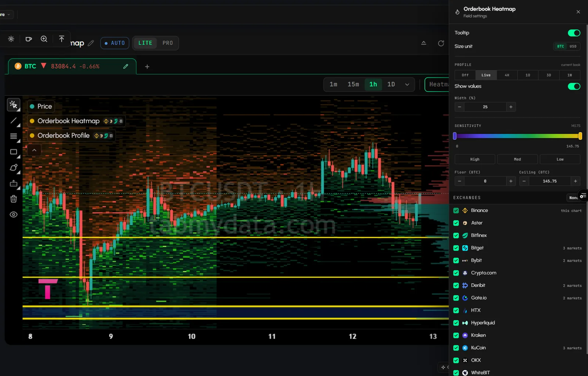Click the coffee cup toolbar icon

[x=29, y=39]
